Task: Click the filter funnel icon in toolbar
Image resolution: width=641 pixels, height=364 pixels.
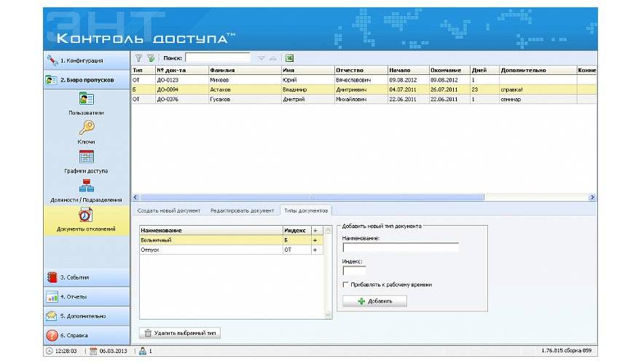Action: (x=138, y=58)
